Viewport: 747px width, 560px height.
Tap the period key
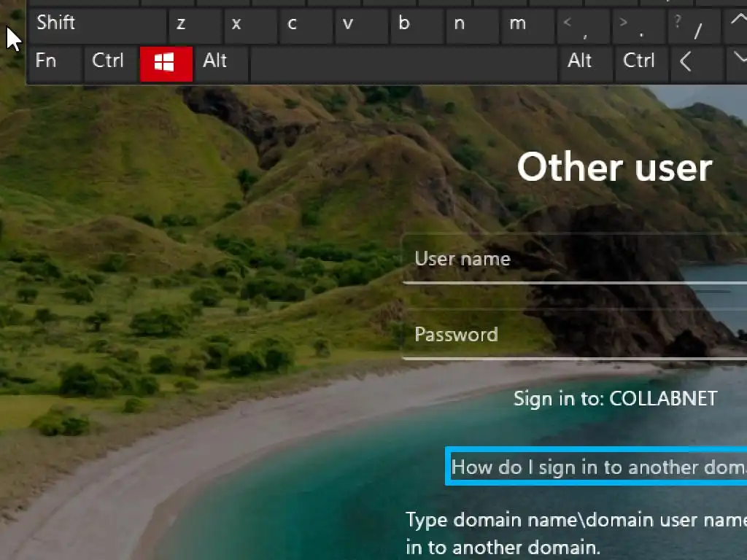[639, 26]
